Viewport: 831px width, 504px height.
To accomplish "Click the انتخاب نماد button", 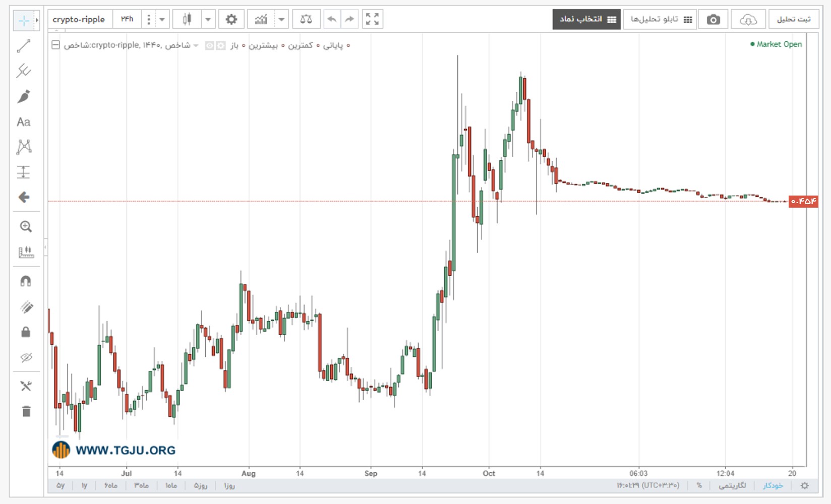I will (x=586, y=20).
